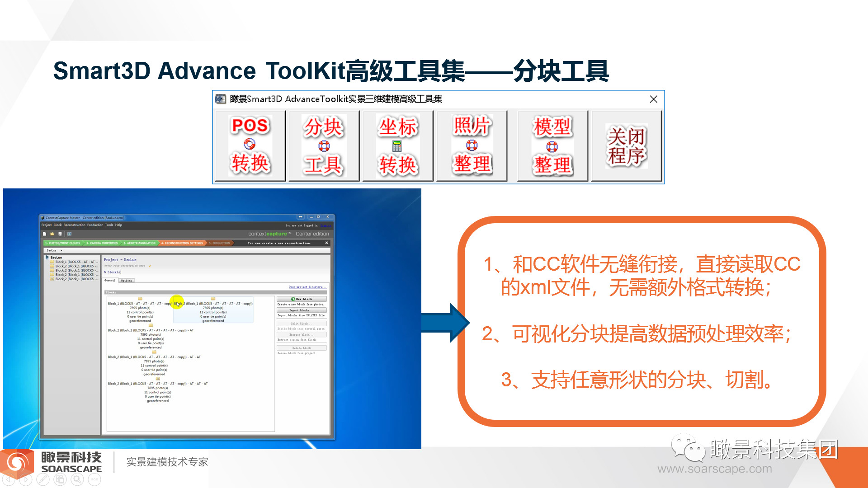Launch the 分块工具 block tool button

[324, 145]
